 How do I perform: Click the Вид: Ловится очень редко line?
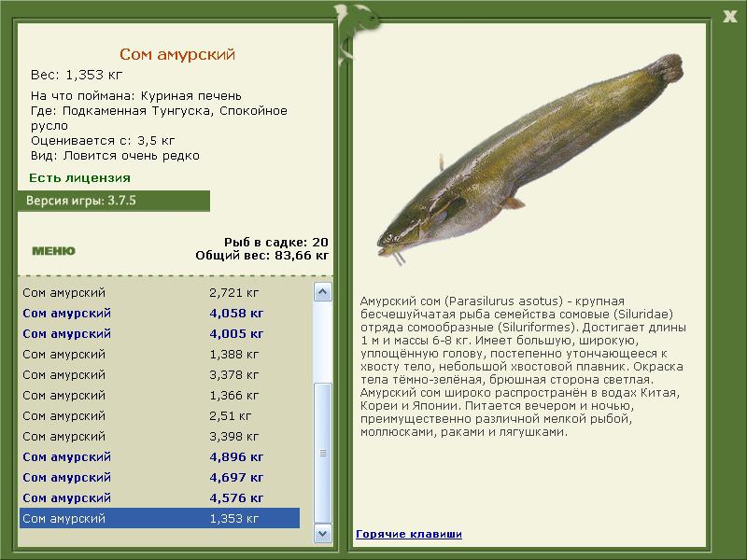tap(115, 156)
